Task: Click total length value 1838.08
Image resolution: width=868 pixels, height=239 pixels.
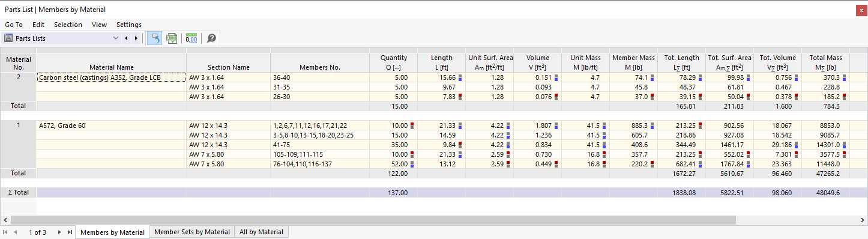Action: pos(682,193)
